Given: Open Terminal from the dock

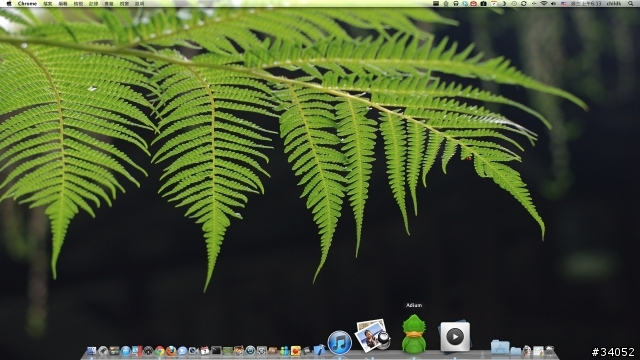Looking at the screenshot, I should 216,351.
